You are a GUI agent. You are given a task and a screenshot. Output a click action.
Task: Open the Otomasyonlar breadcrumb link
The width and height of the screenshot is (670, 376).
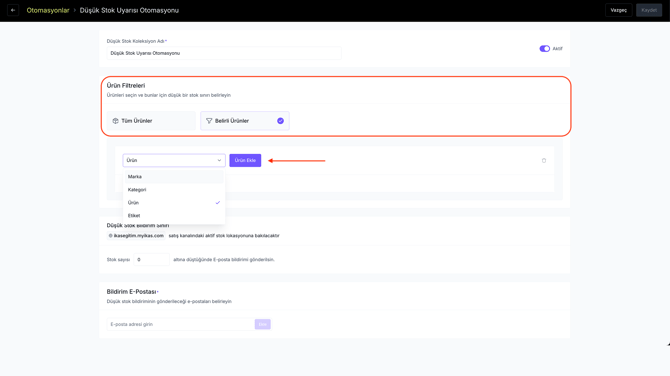pos(48,10)
